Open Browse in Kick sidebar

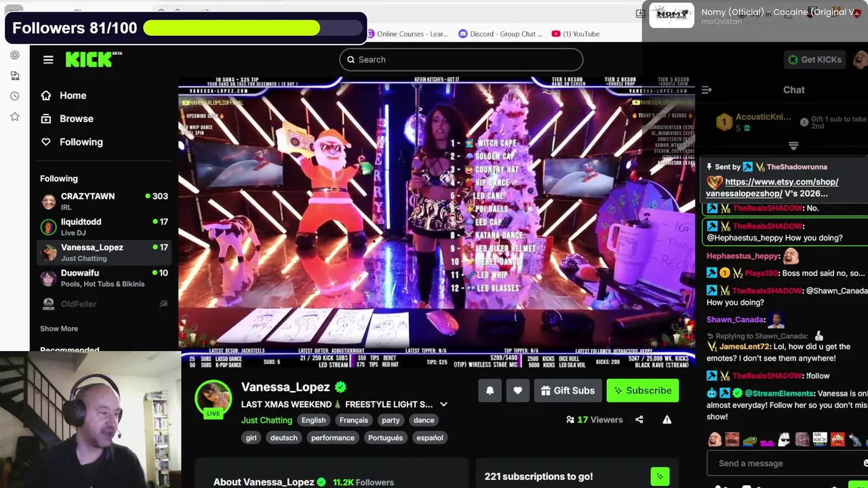click(67, 119)
